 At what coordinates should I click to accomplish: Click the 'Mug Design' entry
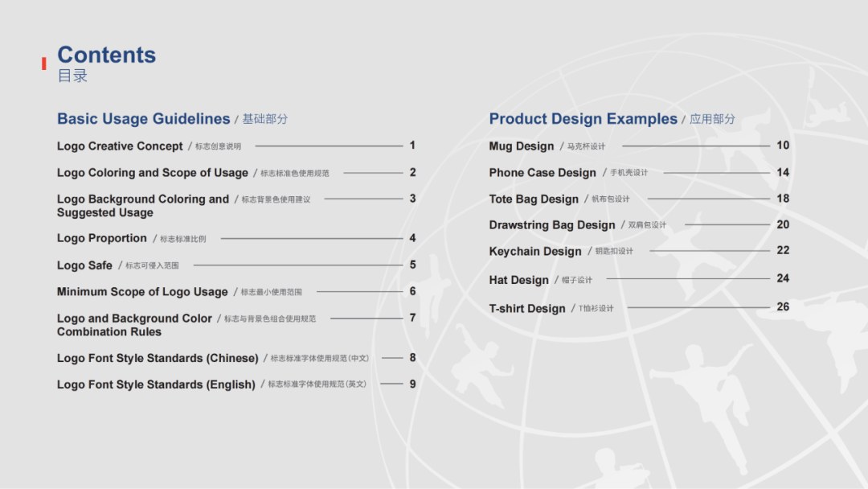[522, 146]
